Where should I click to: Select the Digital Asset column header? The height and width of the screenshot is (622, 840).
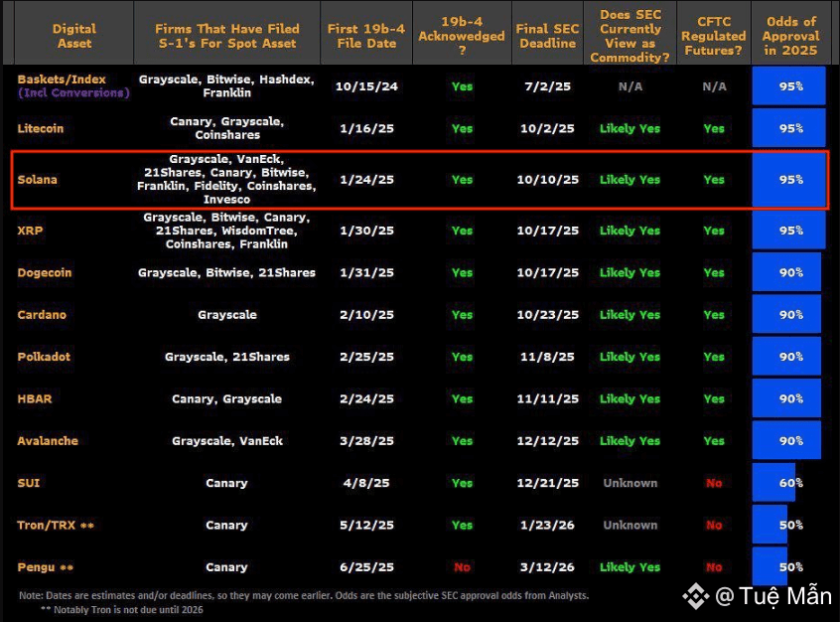[x=73, y=36]
